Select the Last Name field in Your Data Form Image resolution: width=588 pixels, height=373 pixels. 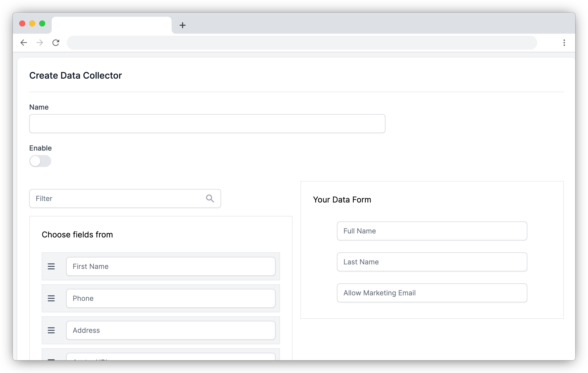point(432,262)
